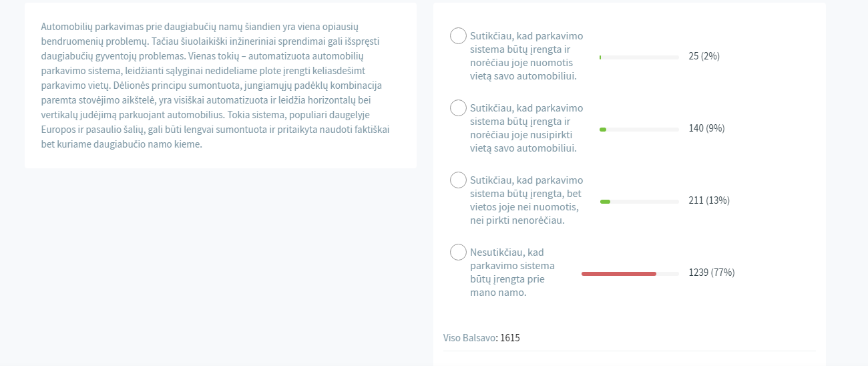The width and height of the screenshot is (868, 366).
Task: Pick the radio for agreeing without renting or buying
Action: (458, 180)
